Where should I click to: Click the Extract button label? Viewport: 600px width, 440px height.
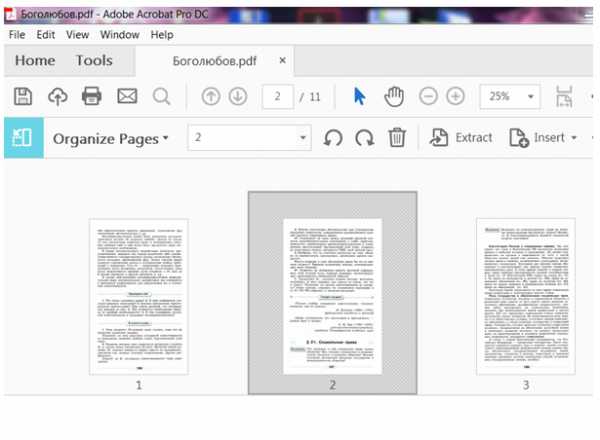point(474,137)
